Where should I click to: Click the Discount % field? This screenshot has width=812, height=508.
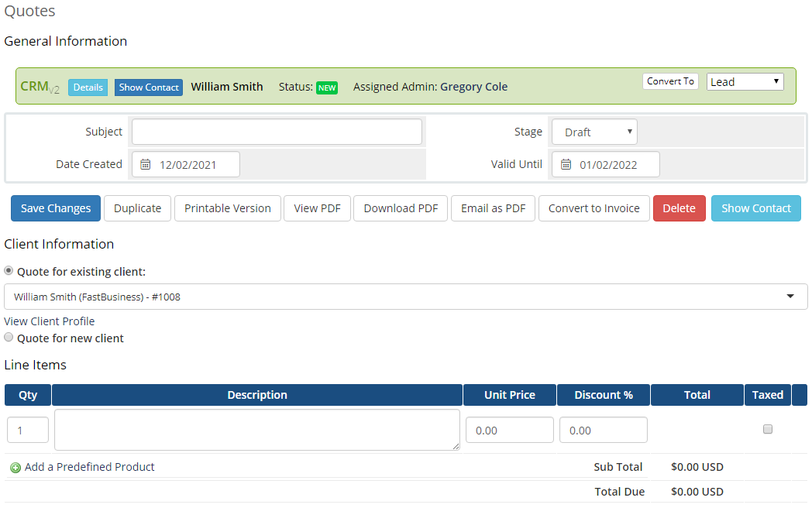pos(604,430)
